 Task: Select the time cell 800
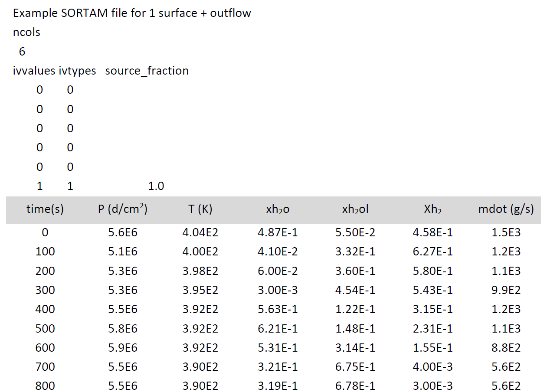tap(45, 386)
